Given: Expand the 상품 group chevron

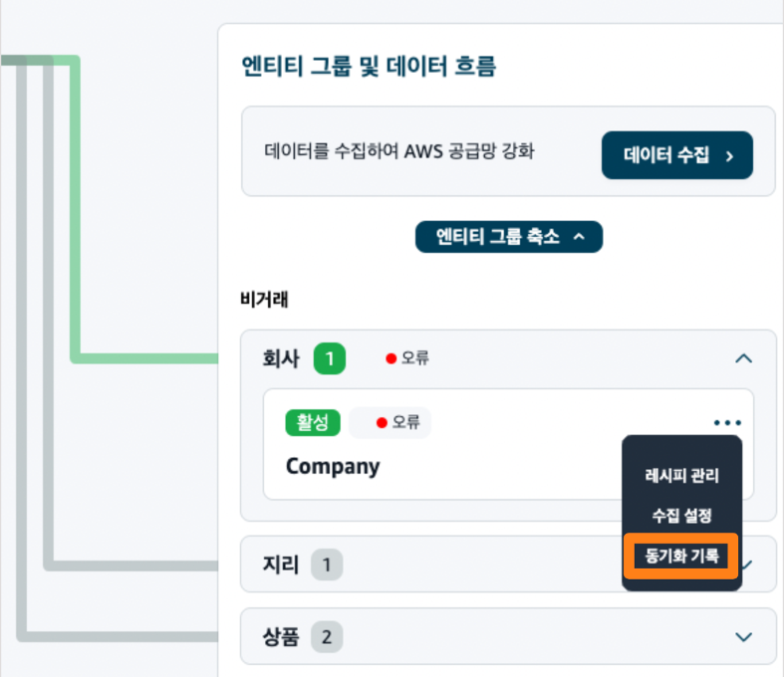Looking at the screenshot, I should [742, 637].
